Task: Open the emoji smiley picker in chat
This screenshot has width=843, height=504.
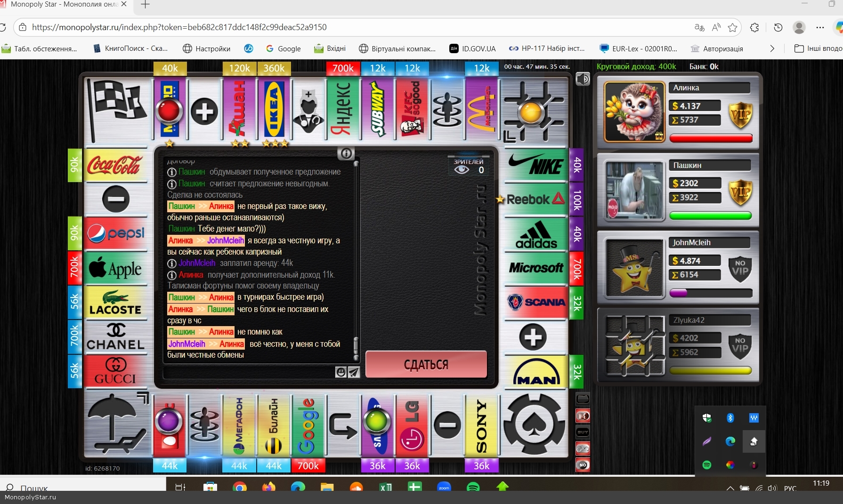Action: point(341,372)
